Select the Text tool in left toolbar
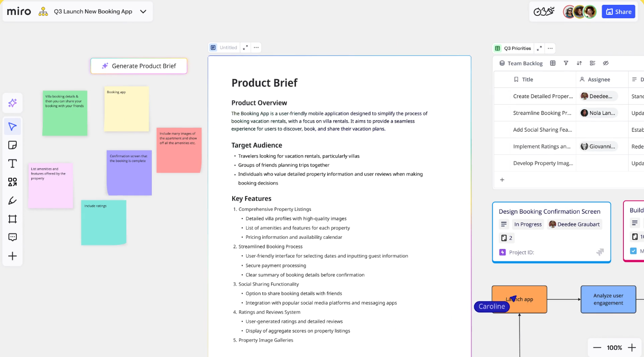Viewport: 644px width, 357px height. 12,164
